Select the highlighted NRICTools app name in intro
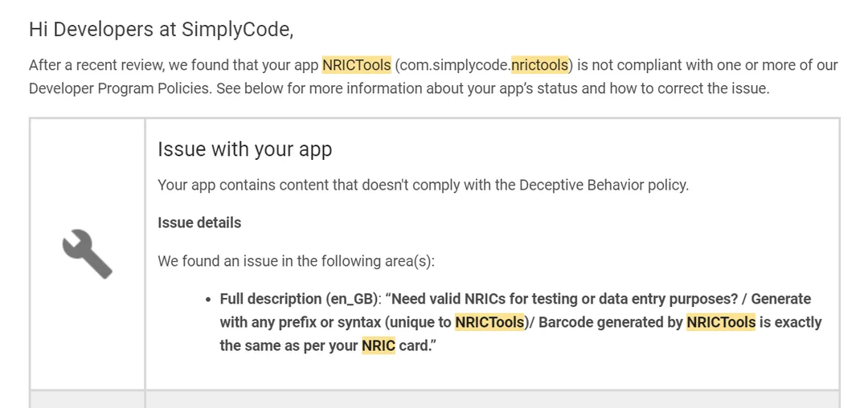The width and height of the screenshot is (868, 408). pyautogui.click(x=357, y=65)
